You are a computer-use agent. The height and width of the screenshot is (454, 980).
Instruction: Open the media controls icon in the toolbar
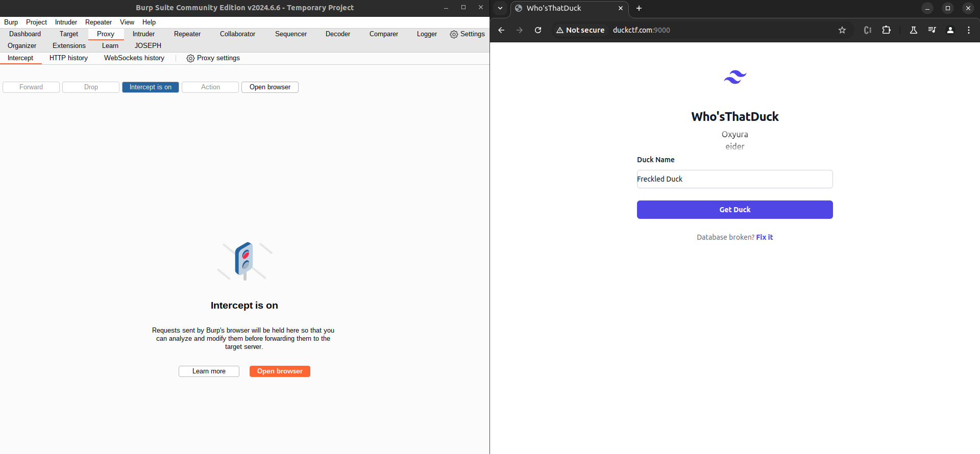(x=932, y=30)
